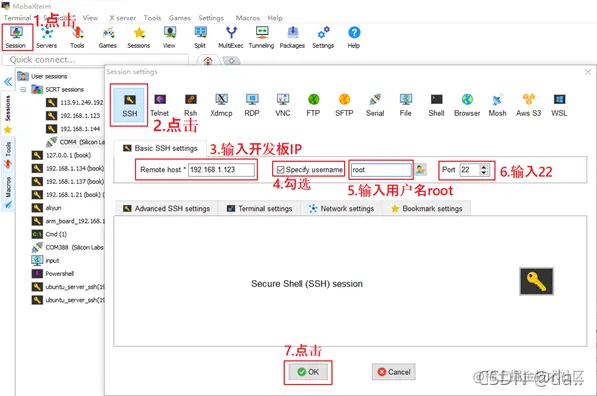Viewport: 597px width, 396px height.
Task: Select the VNC session type
Action: pyautogui.click(x=283, y=105)
